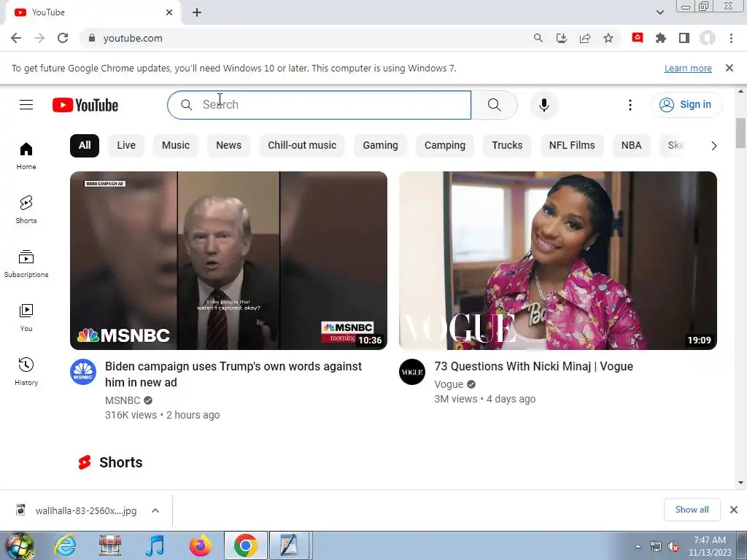This screenshot has width=747, height=560.
Task: Open the Vogue Nicki Minaj thumbnail
Action: point(558,260)
